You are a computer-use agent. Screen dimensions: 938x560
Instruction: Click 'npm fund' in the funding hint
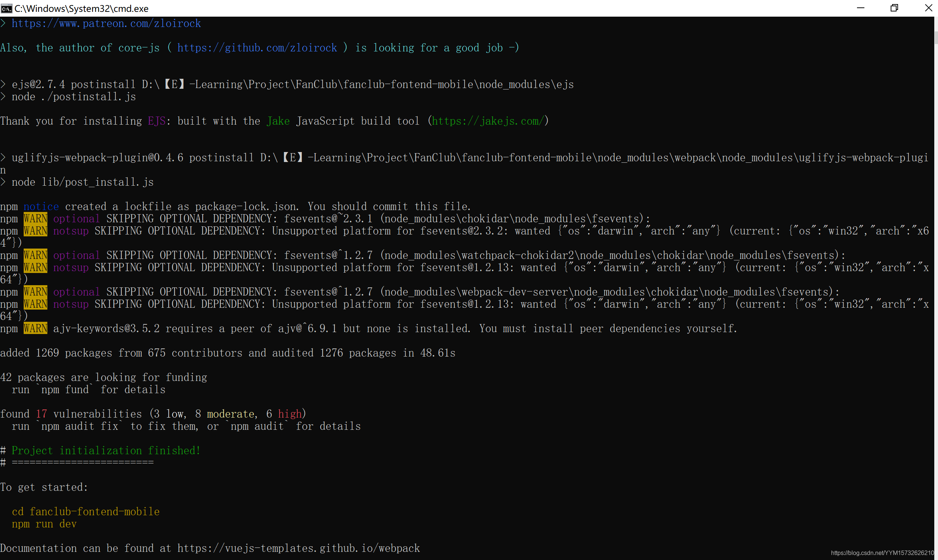(x=65, y=390)
